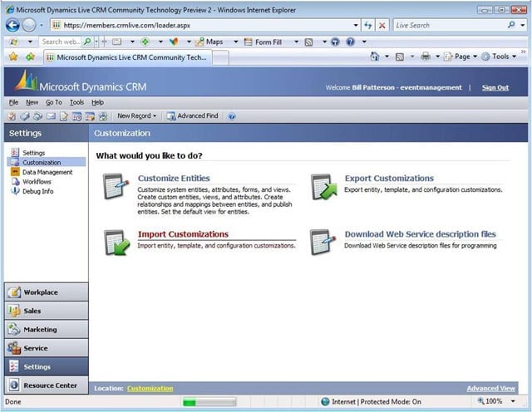The image size is (532, 412).
Task: Click the address bar URL field
Action: 204,25
